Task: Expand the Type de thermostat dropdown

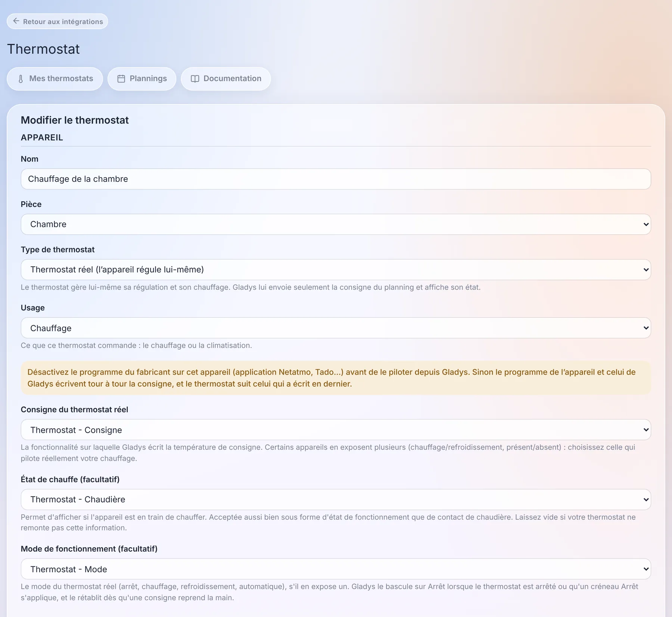Action: 336,270
